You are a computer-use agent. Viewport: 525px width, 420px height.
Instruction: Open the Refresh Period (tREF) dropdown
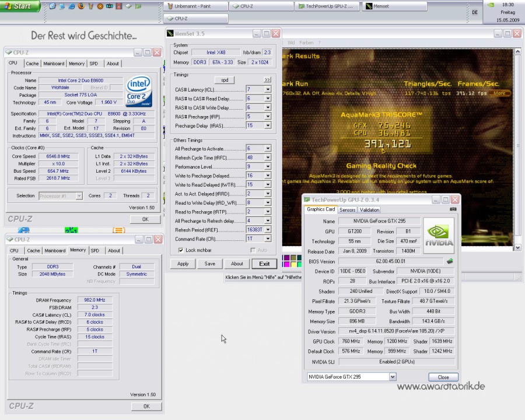(x=268, y=230)
